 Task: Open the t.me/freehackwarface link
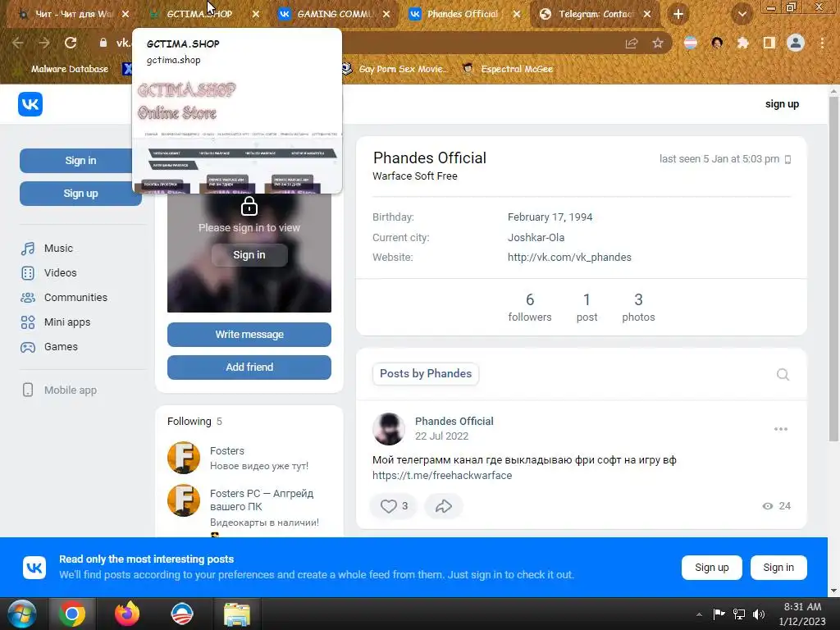(442, 475)
